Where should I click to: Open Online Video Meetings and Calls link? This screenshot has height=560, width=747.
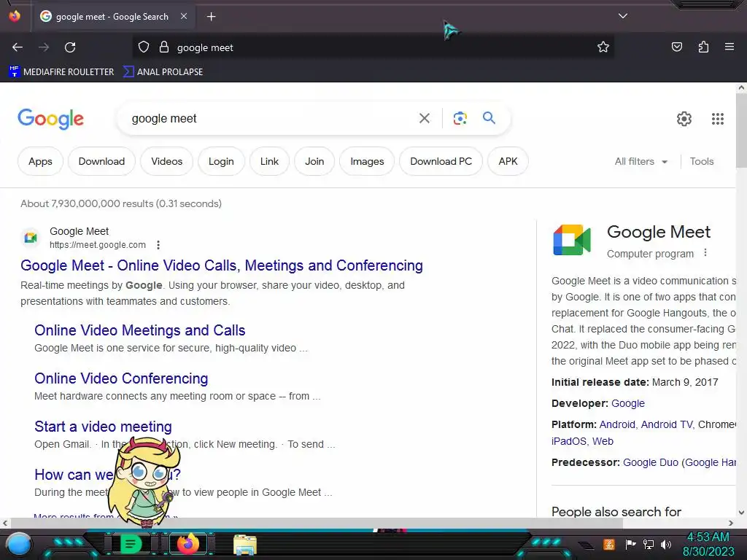[x=139, y=330]
